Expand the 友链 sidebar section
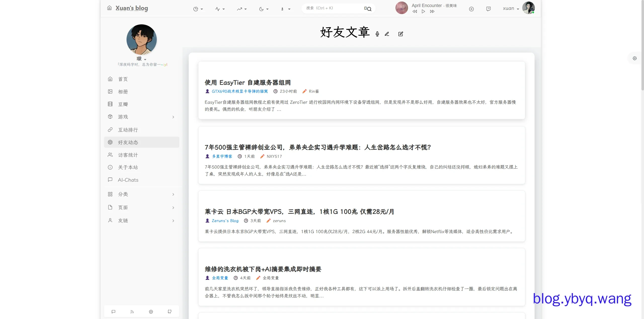 [142, 221]
